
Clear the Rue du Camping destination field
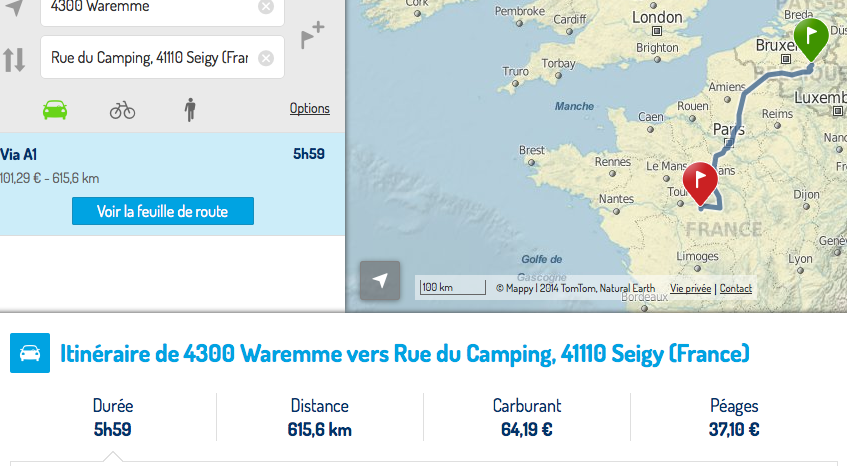pyautogui.click(x=265, y=58)
